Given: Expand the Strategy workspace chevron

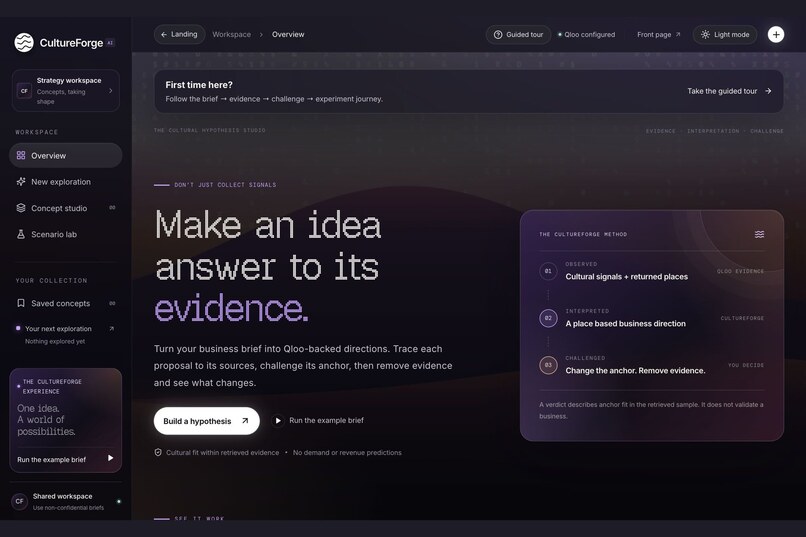Looking at the screenshot, I should click(x=111, y=91).
